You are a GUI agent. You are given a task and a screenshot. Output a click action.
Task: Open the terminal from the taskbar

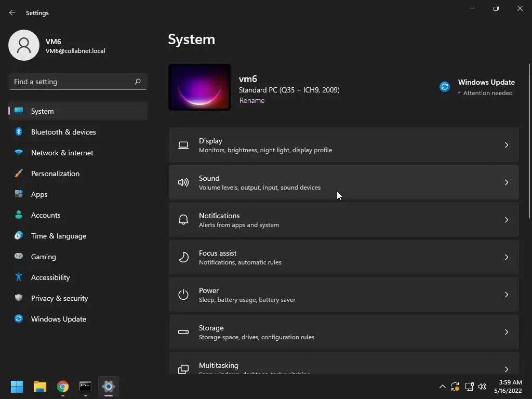point(85,387)
